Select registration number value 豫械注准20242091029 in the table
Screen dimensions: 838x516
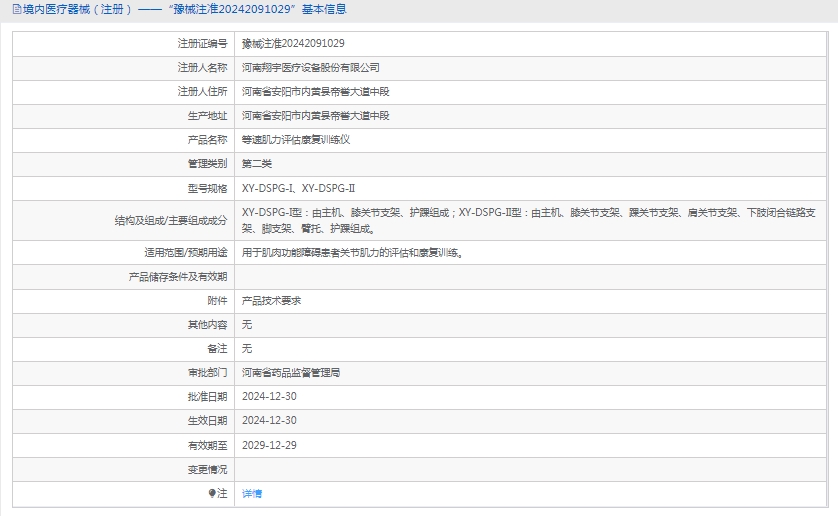click(293, 44)
